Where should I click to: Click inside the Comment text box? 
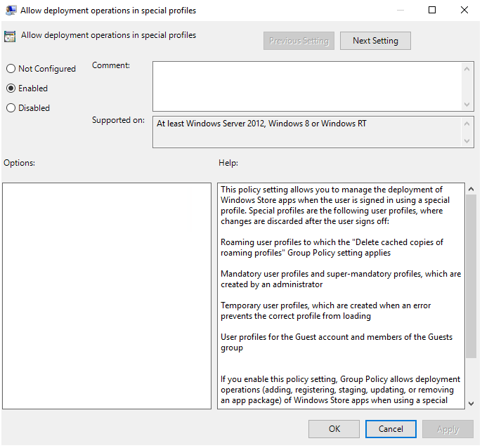tap(306, 85)
